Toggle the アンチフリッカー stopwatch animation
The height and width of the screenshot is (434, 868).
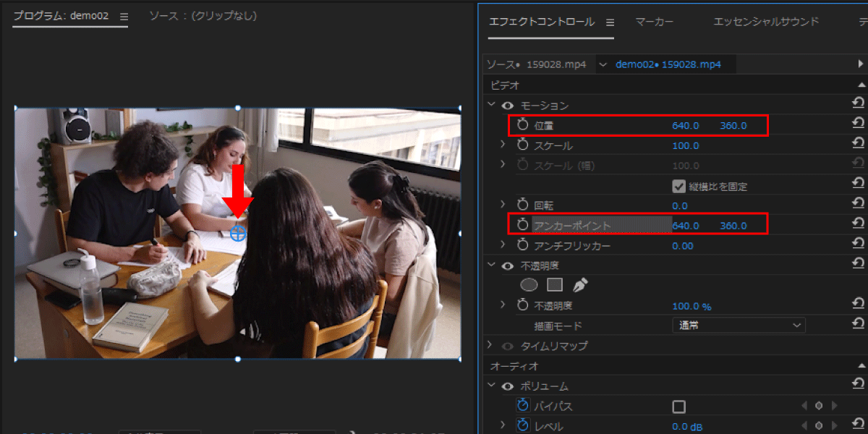tap(523, 246)
